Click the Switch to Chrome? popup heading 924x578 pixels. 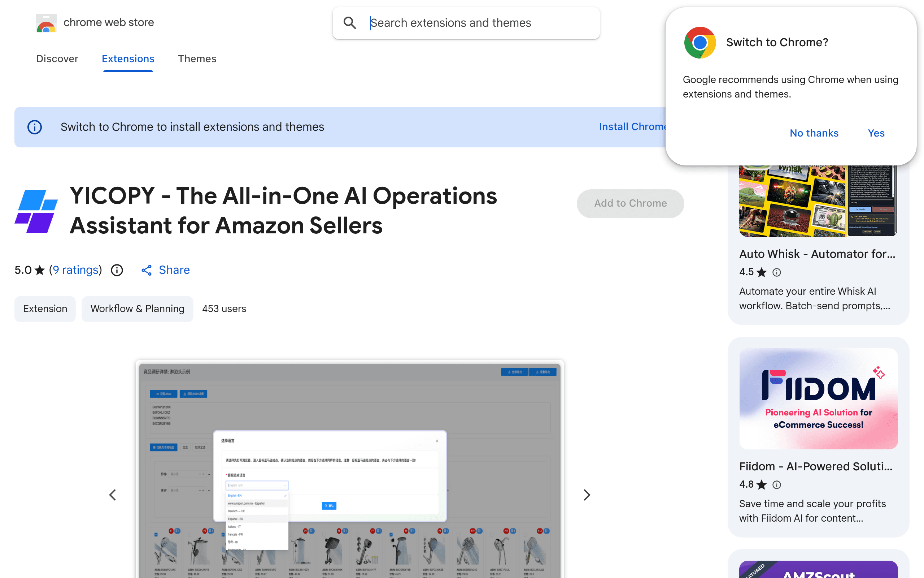pyautogui.click(x=777, y=42)
